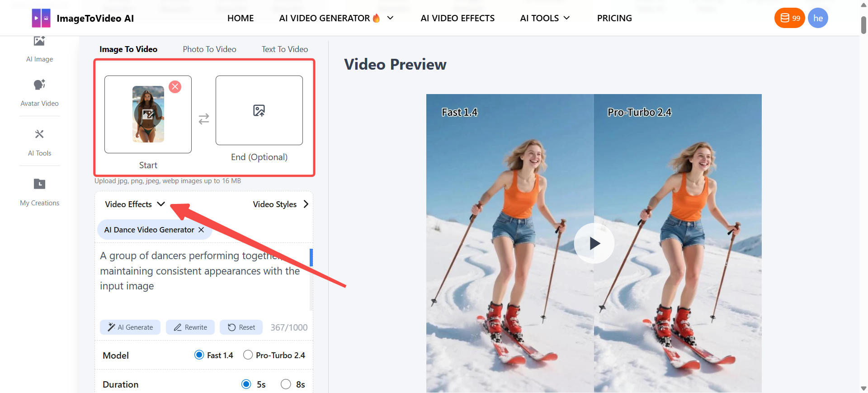Click the Reset prompt button
The width and height of the screenshot is (868, 393).
click(x=241, y=327)
